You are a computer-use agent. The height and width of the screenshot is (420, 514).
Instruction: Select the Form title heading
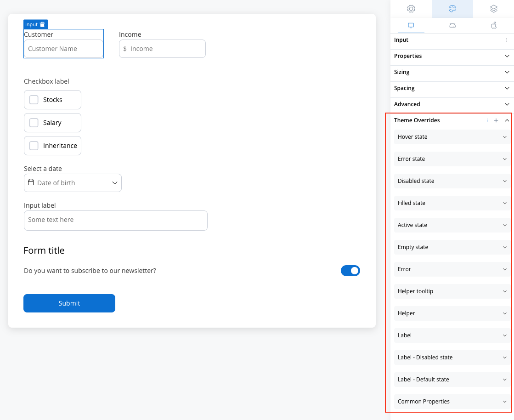pyautogui.click(x=44, y=250)
